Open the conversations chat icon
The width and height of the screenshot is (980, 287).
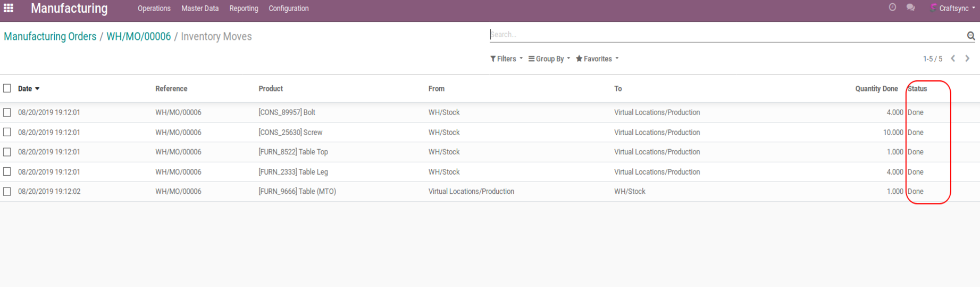910,7
